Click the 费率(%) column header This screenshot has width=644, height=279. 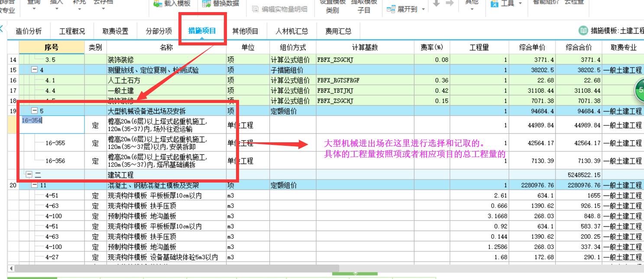[432, 48]
